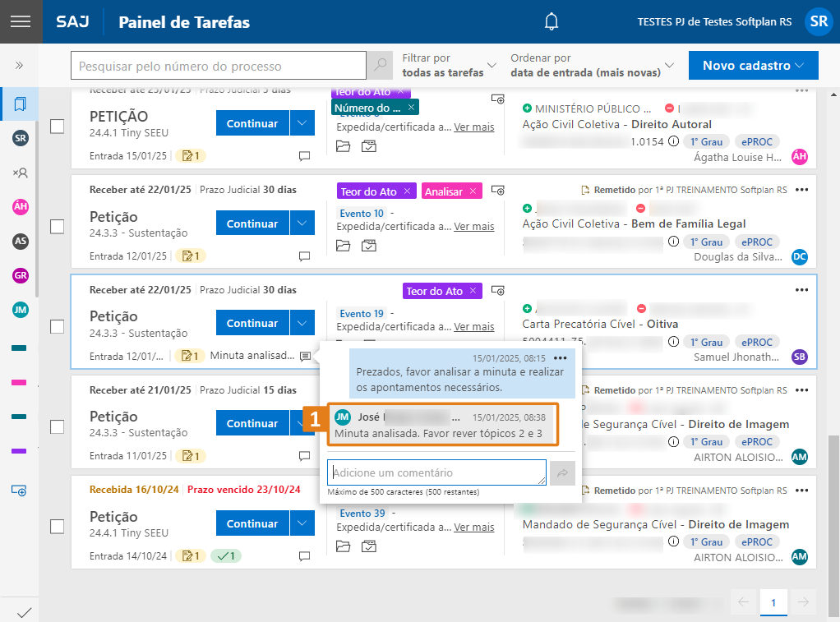
Task: Send comment with the arrow icon
Action: click(562, 472)
